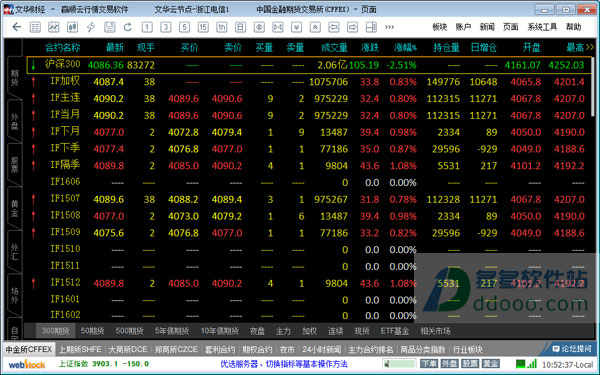Image resolution: width=600 pixels, height=375 pixels.
Task: Open the 账户 menu
Action: (463, 27)
